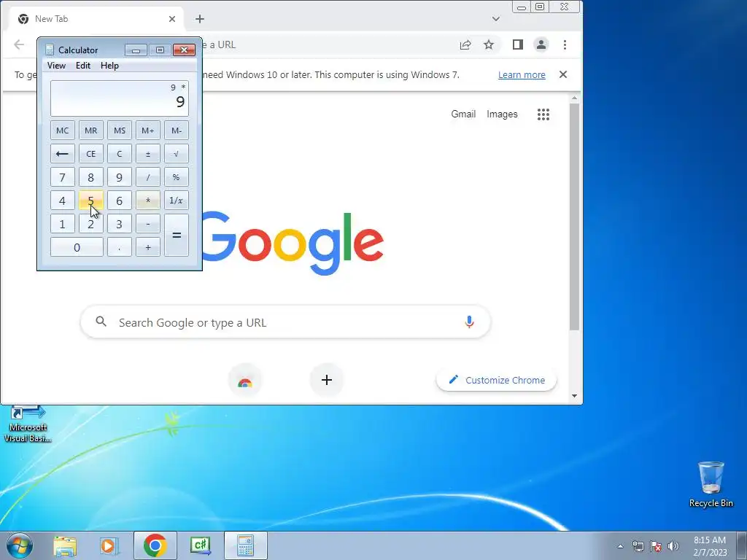Click Chrome's back arrow
Image resolution: width=747 pixels, height=560 pixels.
tap(18, 44)
